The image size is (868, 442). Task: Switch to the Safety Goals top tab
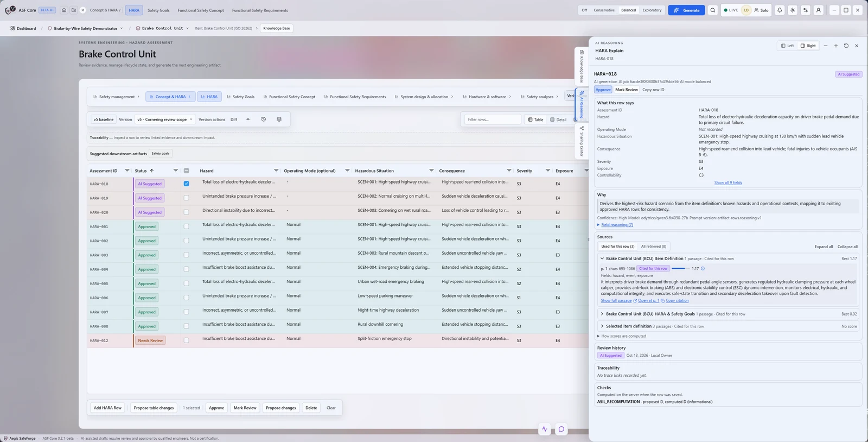pyautogui.click(x=158, y=10)
